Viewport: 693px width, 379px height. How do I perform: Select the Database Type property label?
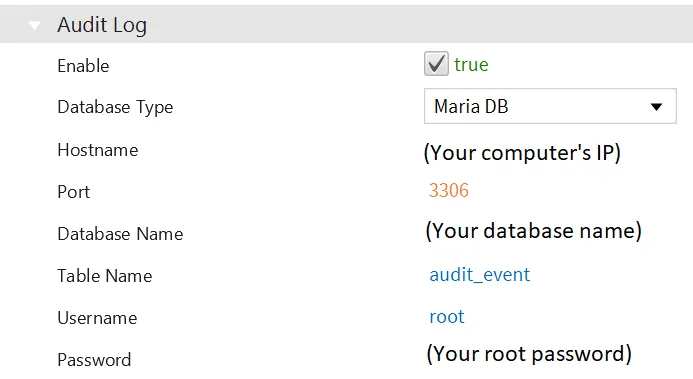[115, 107]
